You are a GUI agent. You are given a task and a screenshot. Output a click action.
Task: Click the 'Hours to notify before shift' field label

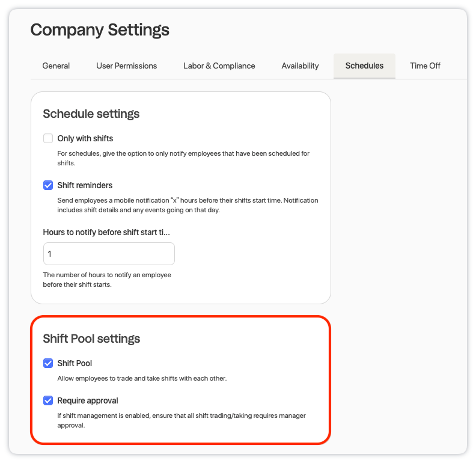tap(106, 232)
